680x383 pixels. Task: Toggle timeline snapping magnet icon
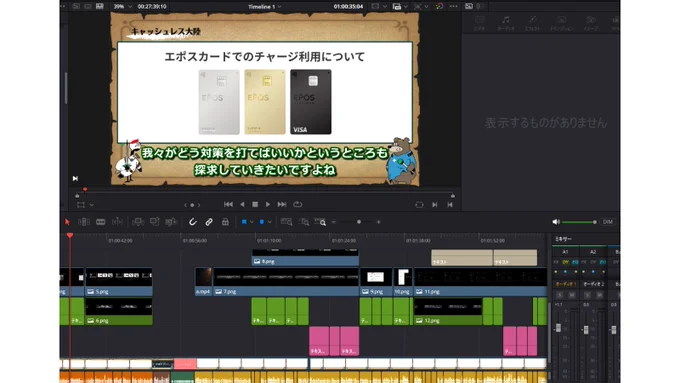[x=193, y=222]
